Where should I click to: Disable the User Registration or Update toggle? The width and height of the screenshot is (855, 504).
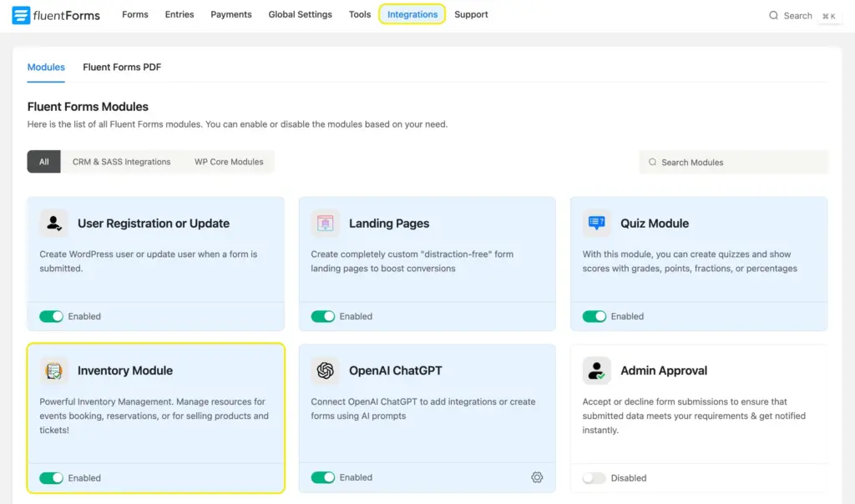(51, 316)
